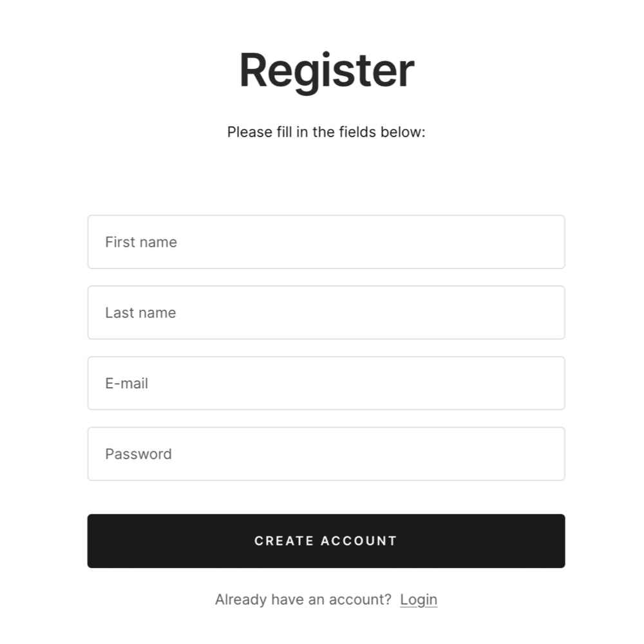Click the 'Please fill in the fields below' text
This screenshot has width=644, height=644.
(326, 132)
